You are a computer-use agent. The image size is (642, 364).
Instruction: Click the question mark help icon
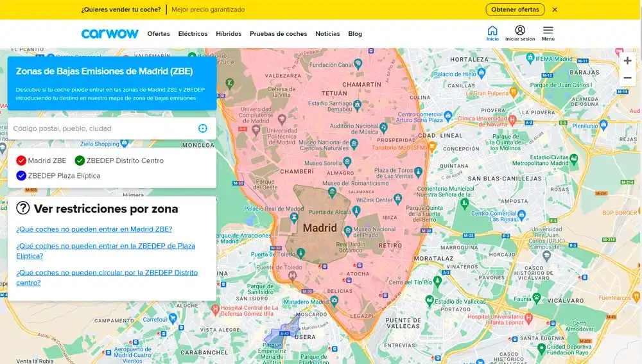23,208
